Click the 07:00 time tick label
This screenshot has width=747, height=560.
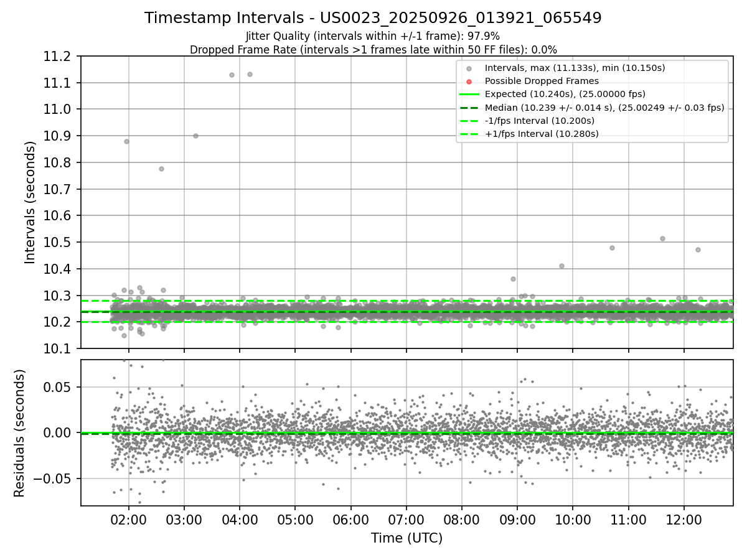point(406,520)
